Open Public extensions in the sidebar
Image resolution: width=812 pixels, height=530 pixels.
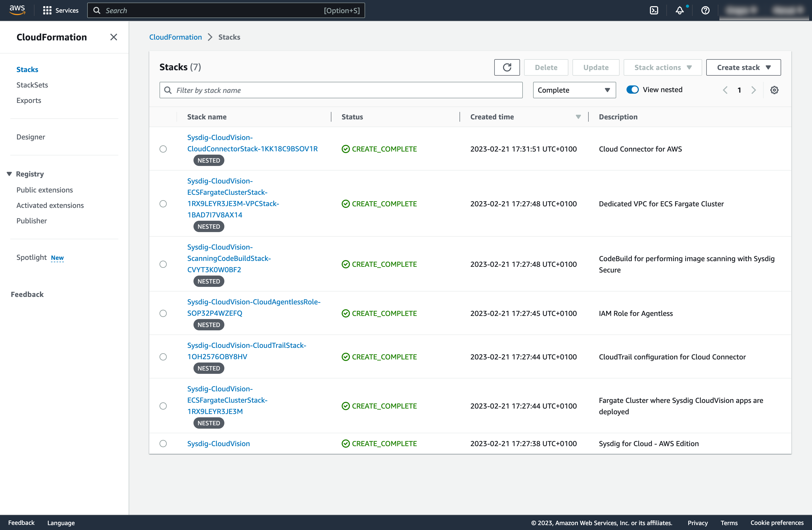pyautogui.click(x=45, y=190)
